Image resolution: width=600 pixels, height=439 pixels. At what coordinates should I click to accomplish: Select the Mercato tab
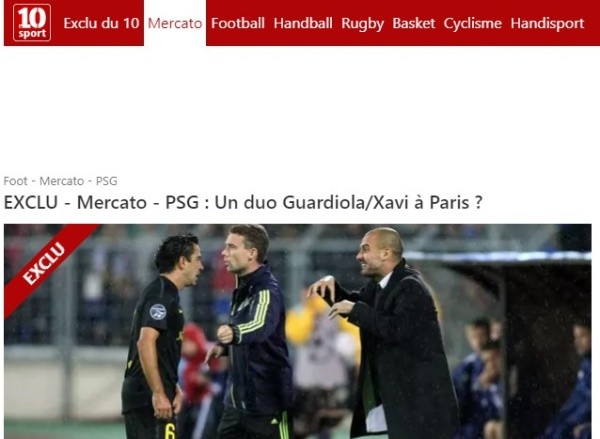(175, 23)
